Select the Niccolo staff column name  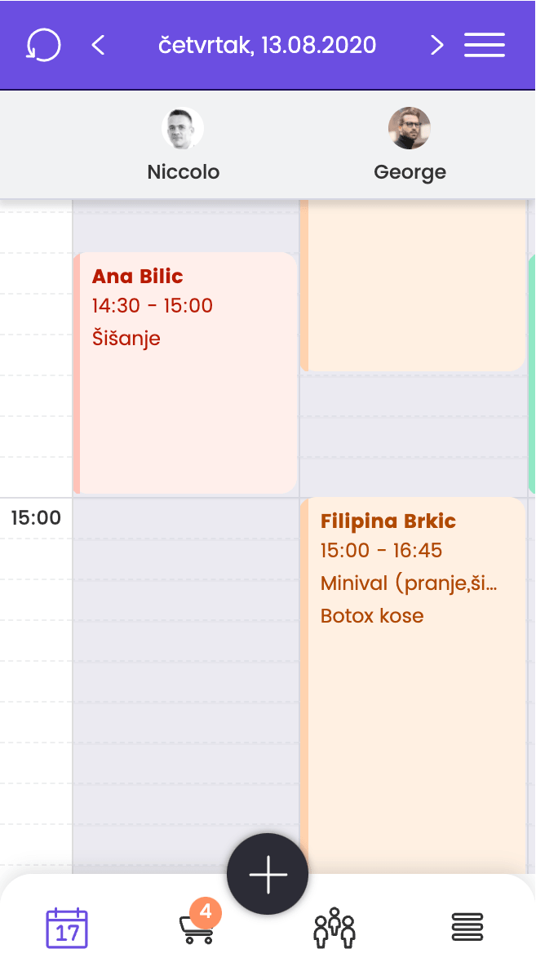point(184,172)
